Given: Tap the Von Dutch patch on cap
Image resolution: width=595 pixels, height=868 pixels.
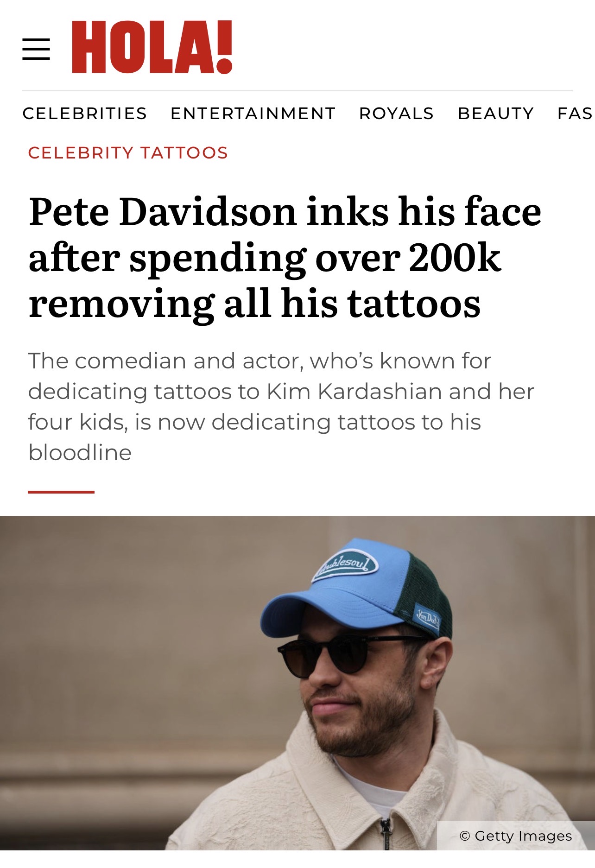Looking at the screenshot, I should pos(427,618).
